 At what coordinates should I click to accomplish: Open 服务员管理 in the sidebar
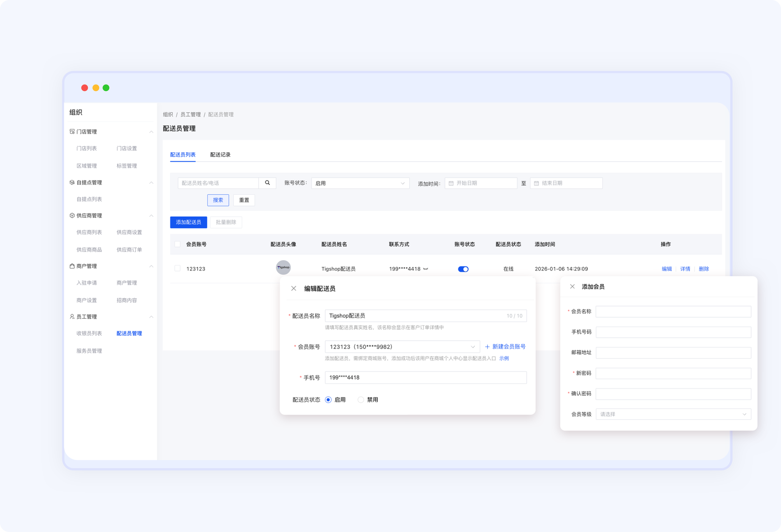(x=89, y=351)
